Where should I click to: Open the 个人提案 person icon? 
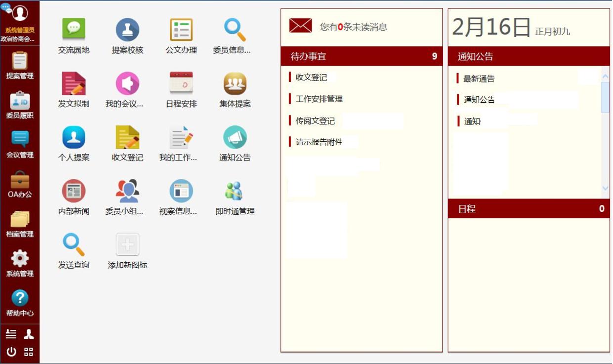pyautogui.click(x=74, y=137)
